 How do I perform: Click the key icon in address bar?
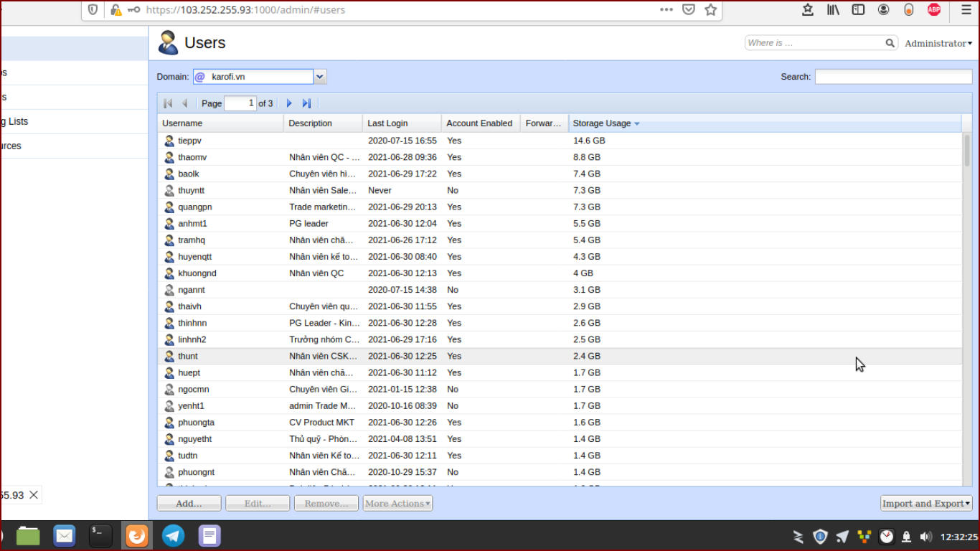[134, 10]
